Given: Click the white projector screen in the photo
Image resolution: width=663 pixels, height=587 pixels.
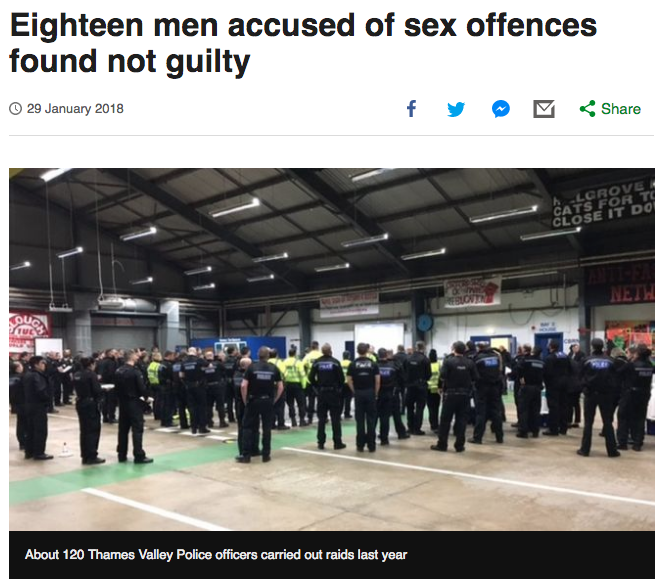Looking at the screenshot, I should click(379, 337).
